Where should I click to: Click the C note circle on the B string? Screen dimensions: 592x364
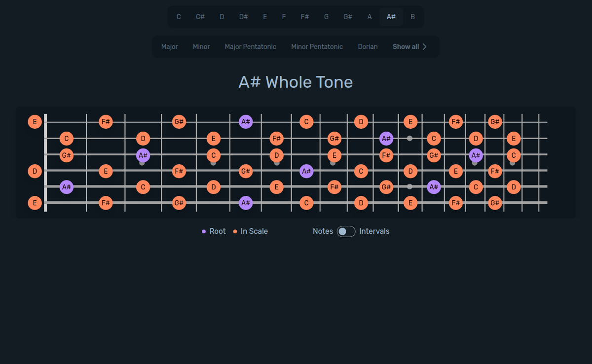[67, 139]
